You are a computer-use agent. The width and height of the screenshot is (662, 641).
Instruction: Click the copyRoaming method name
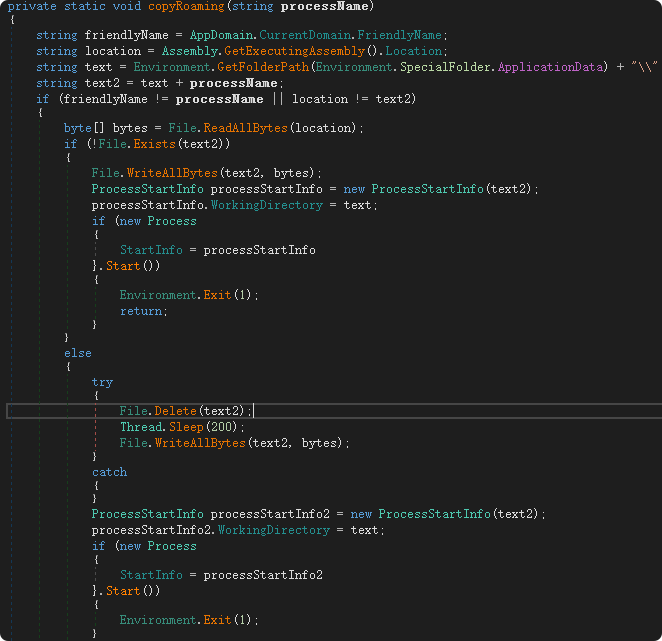pyautogui.click(x=188, y=6)
